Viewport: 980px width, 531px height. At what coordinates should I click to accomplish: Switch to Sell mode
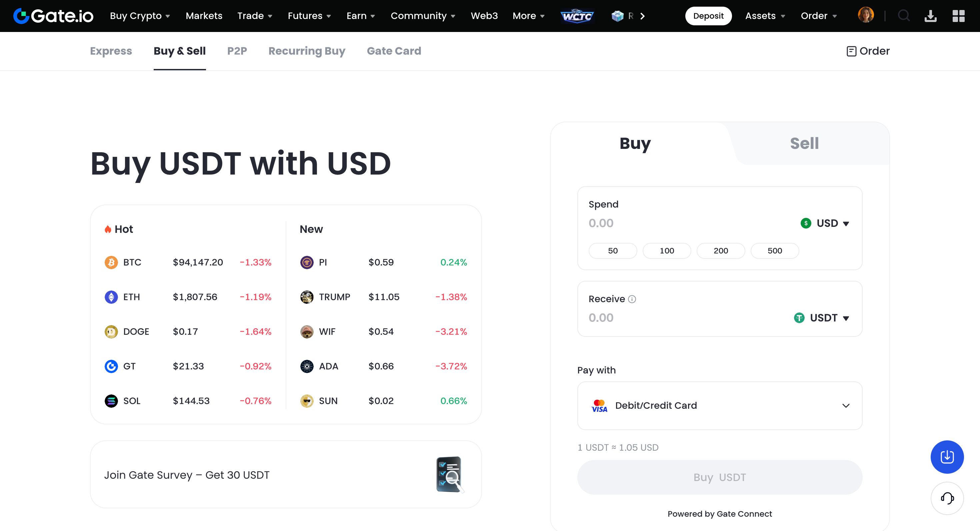(804, 143)
